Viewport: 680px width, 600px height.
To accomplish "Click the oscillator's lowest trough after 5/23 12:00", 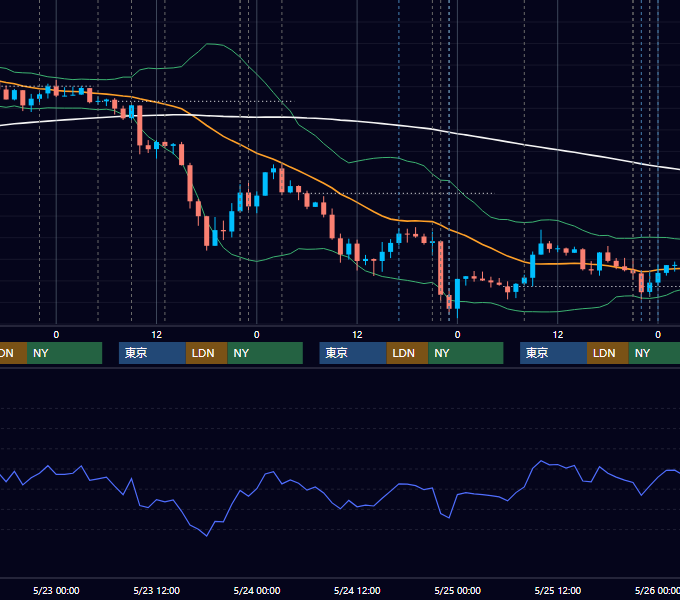I will point(206,536).
